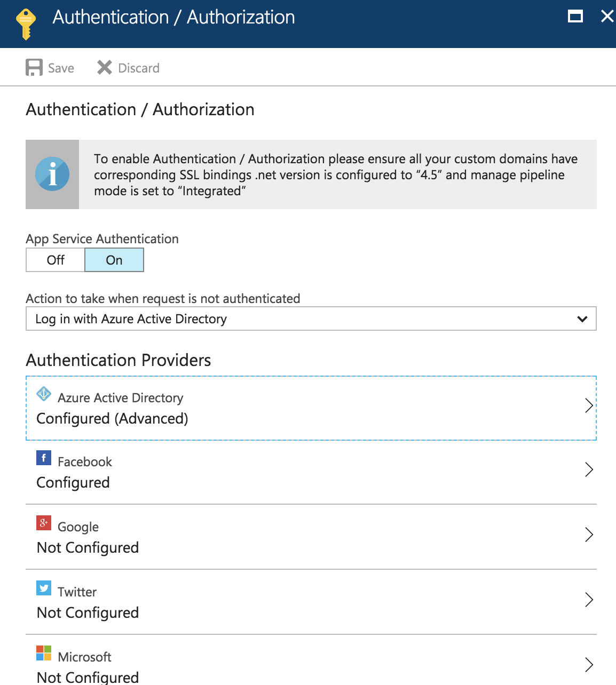Click the Authentication Providers heading

119,360
